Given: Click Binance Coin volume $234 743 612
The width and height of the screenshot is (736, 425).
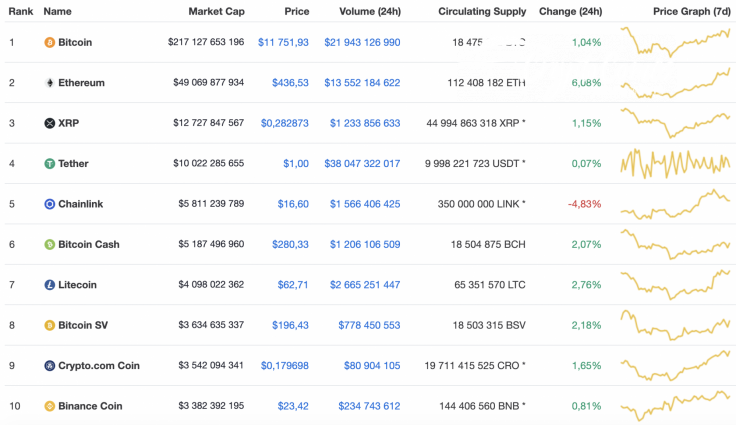Looking at the screenshot, I should click(x=369, y=406).
